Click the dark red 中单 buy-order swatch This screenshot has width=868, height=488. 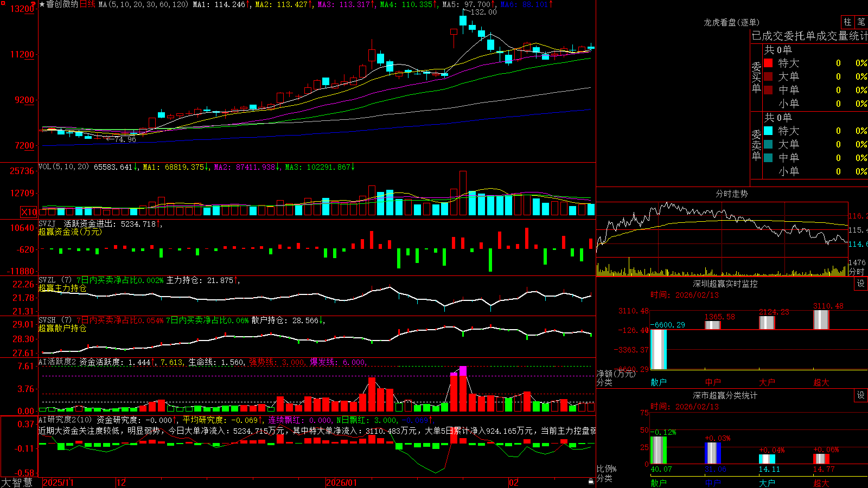[768, 90]
